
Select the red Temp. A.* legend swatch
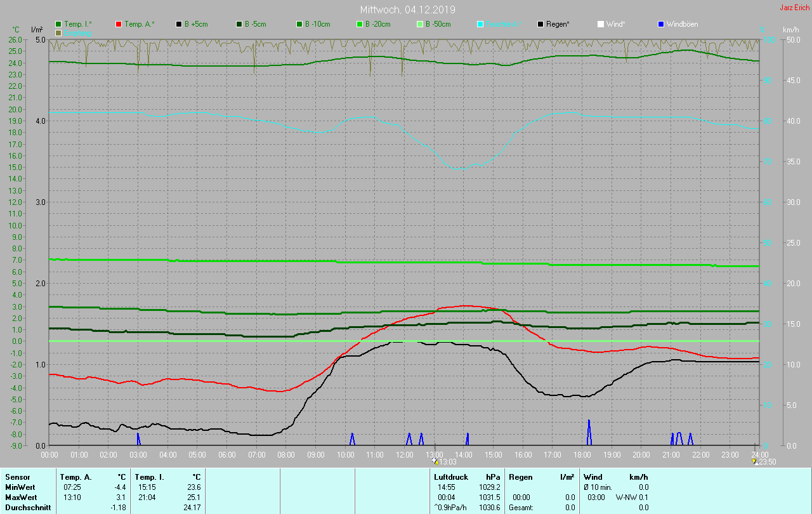[x=119, y=24]
